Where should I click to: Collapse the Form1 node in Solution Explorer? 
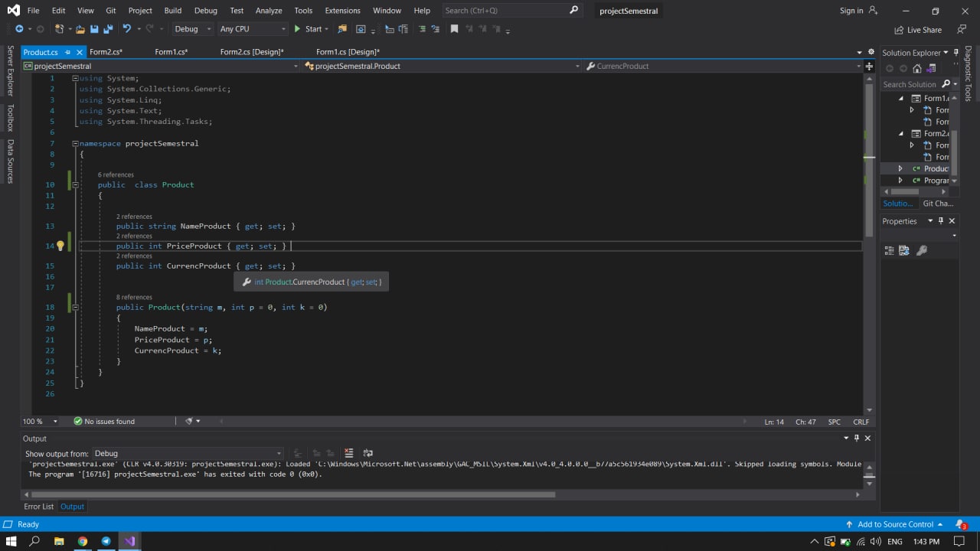[x=900, y=98]
